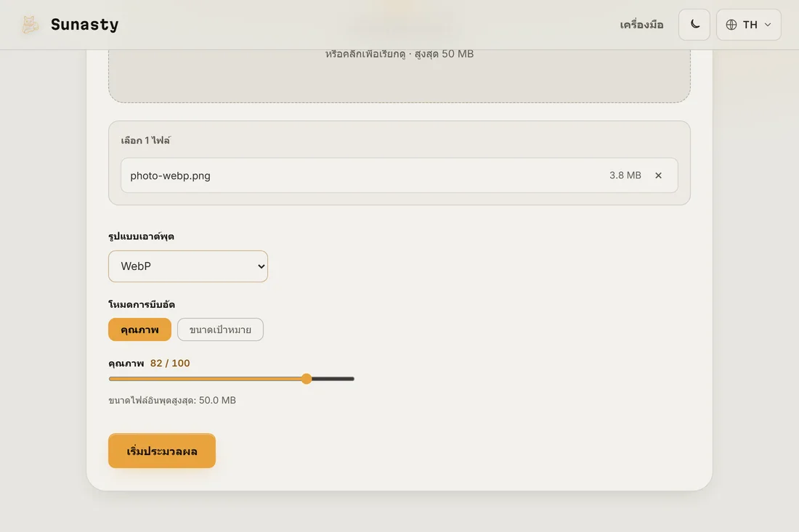Image resolution: width=799 pixels, height=532 pixels.
Task: Expand the WebP output format dropdown
Action: [188, 266]
